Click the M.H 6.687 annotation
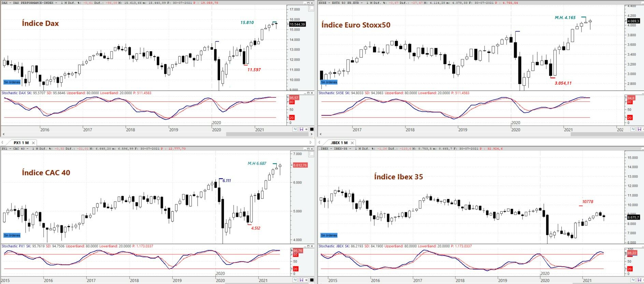 click(x=257, y=164)
